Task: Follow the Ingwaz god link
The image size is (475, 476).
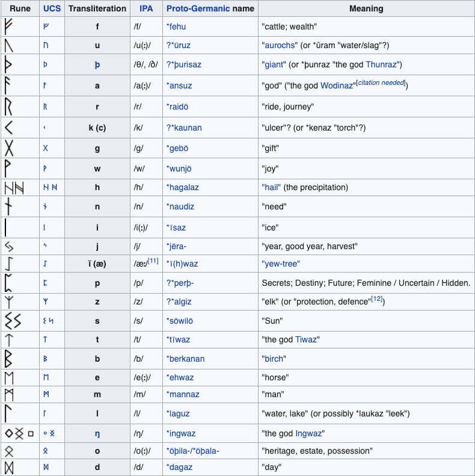Action: [x=308, y=433]
